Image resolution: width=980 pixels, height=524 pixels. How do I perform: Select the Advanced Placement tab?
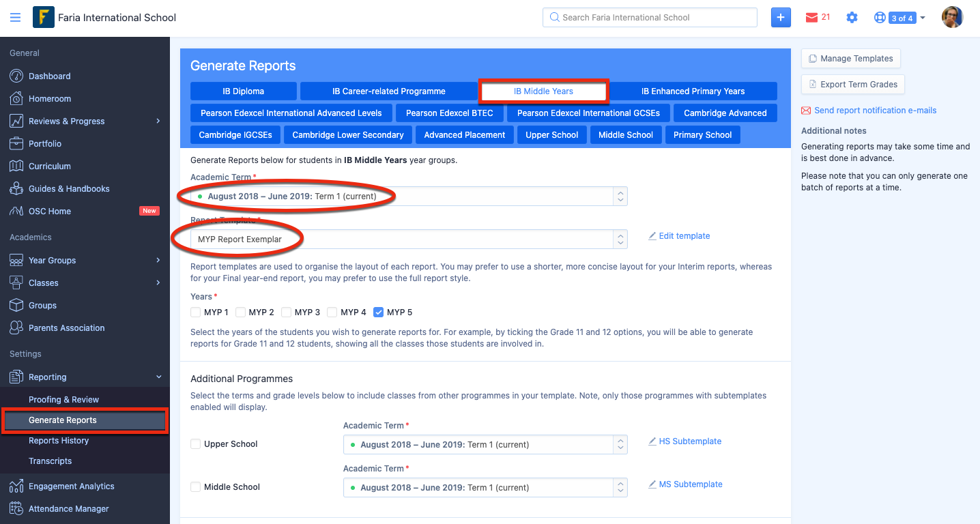[465, 135]
